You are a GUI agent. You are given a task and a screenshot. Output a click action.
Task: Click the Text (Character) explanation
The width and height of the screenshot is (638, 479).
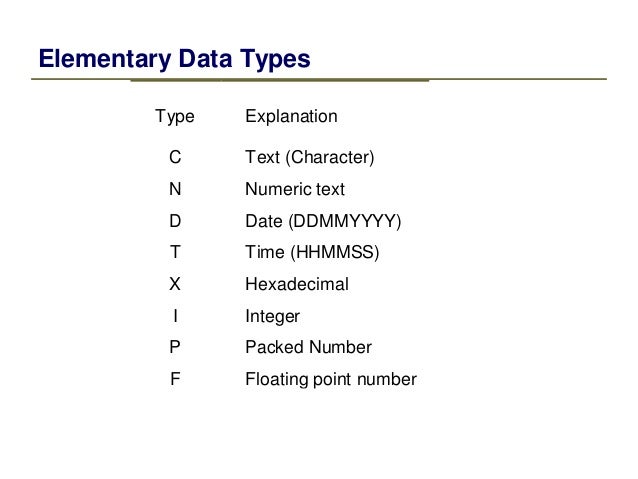click(310, 157)
